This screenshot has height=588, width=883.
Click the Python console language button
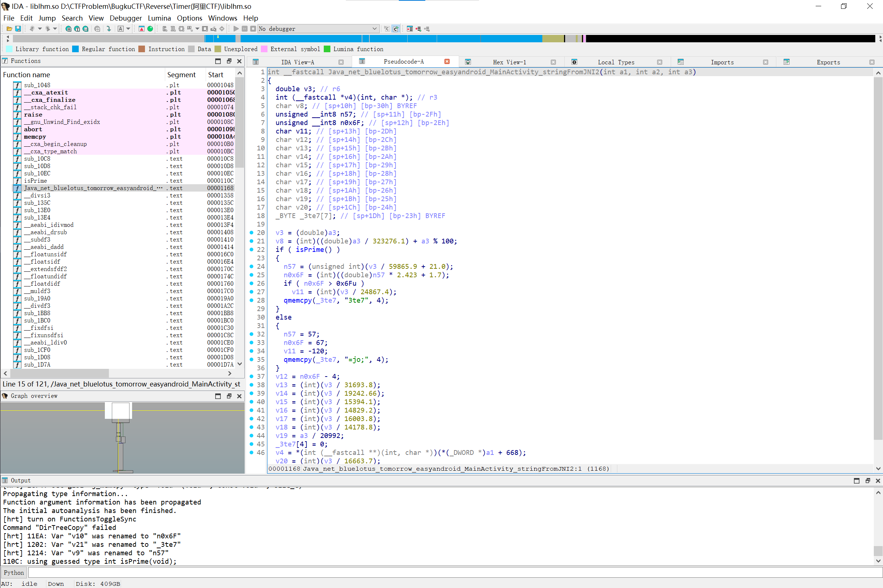[x=14, y=573]
